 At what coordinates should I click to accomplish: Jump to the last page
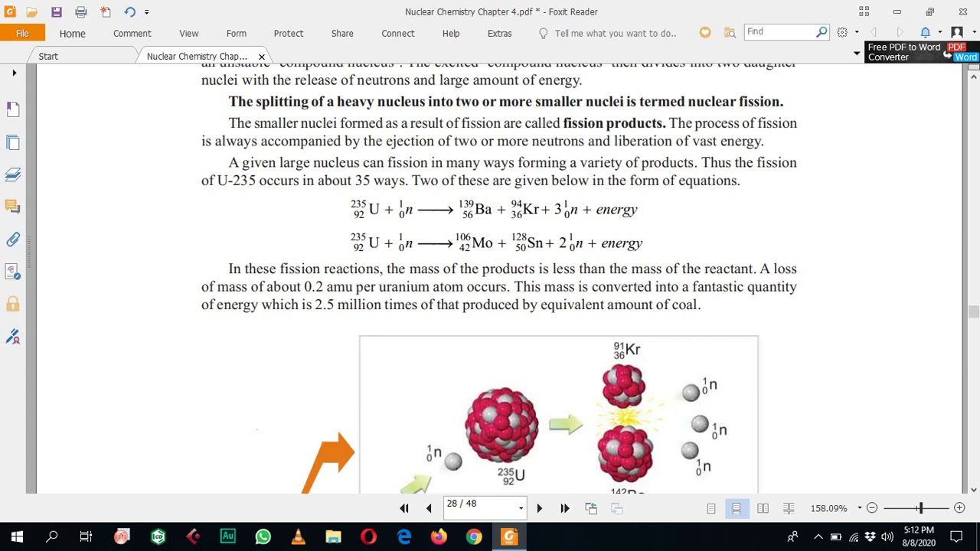[564, 508]
